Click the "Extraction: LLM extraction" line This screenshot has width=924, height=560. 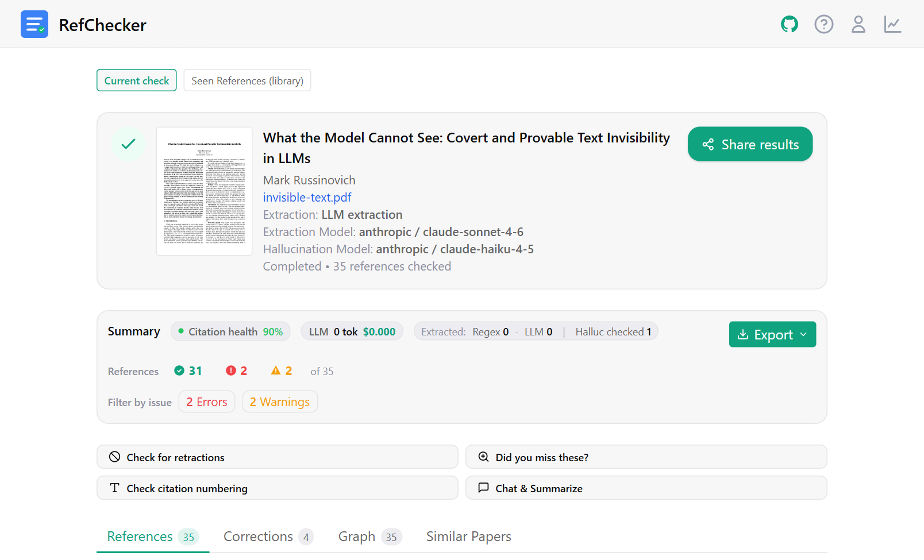(333, 215)
